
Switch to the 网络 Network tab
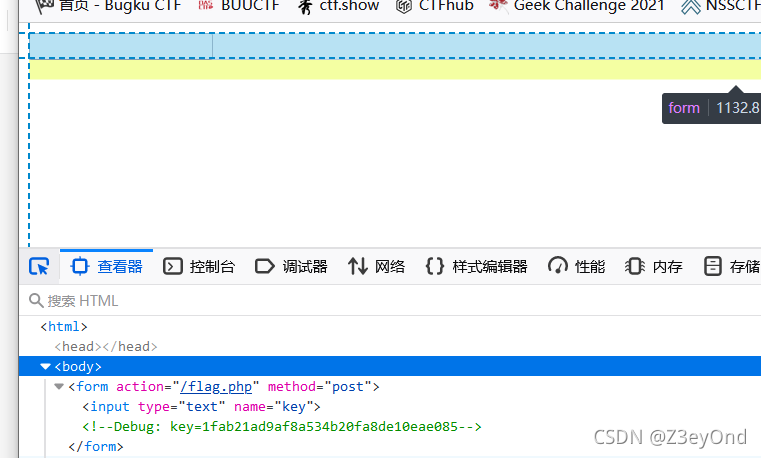376,266
